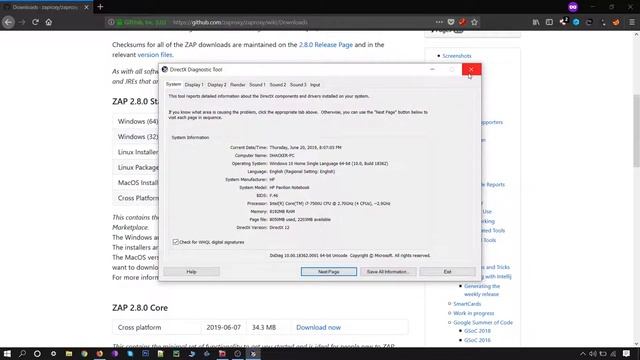Switch to the Display 2 tab
This screenshot has height=360, width=640.
point(217,84)
